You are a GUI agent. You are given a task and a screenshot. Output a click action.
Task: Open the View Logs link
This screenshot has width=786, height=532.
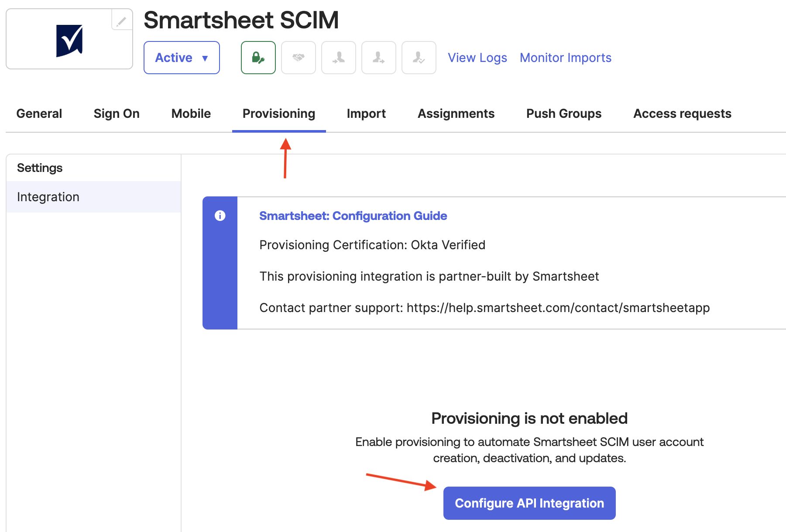[477, 58]
